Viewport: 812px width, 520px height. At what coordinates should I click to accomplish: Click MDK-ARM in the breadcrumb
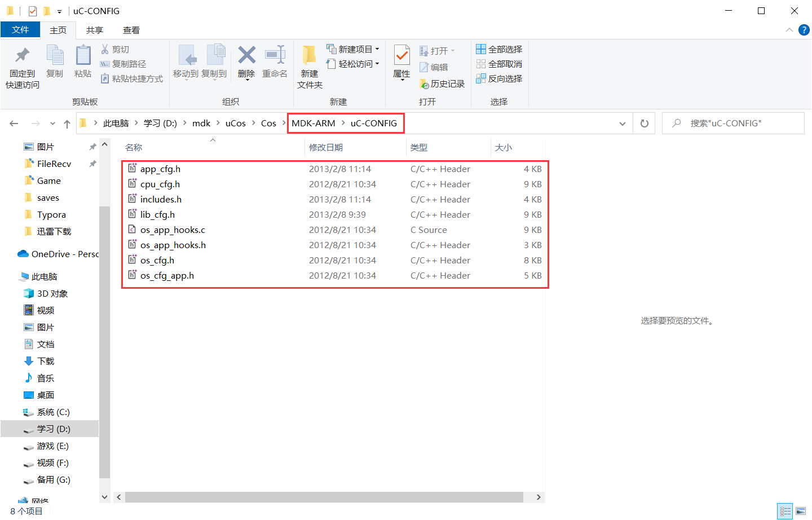pos(314,123)
